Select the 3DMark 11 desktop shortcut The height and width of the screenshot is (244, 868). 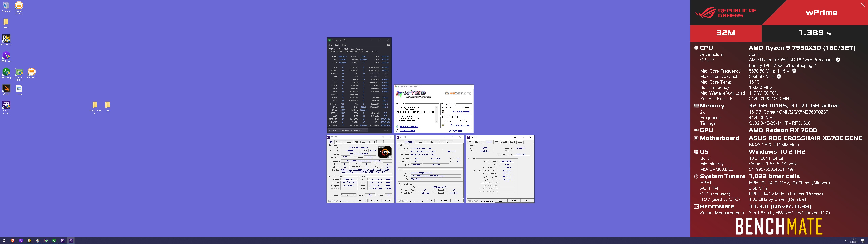[x=31, y=73]
